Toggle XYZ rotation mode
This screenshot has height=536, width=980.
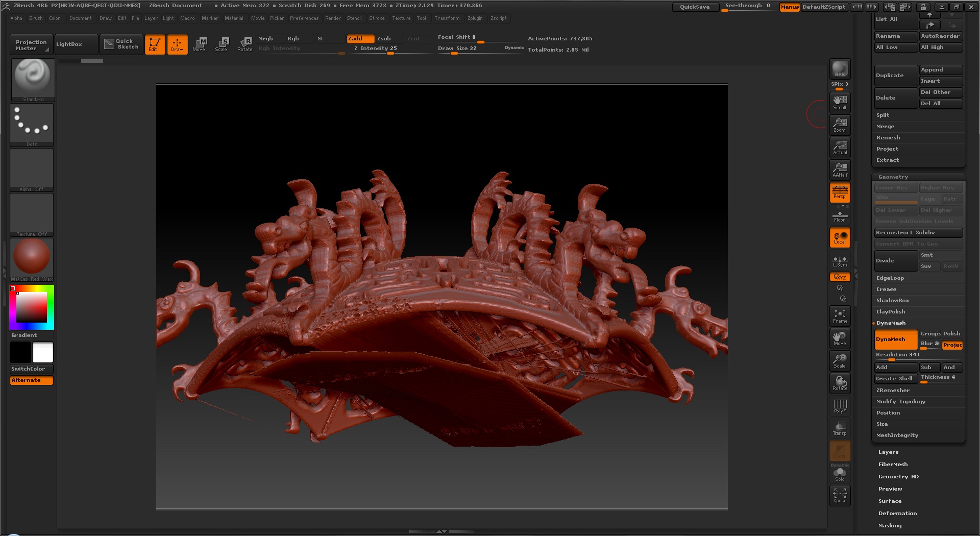(x=840, y=277)
